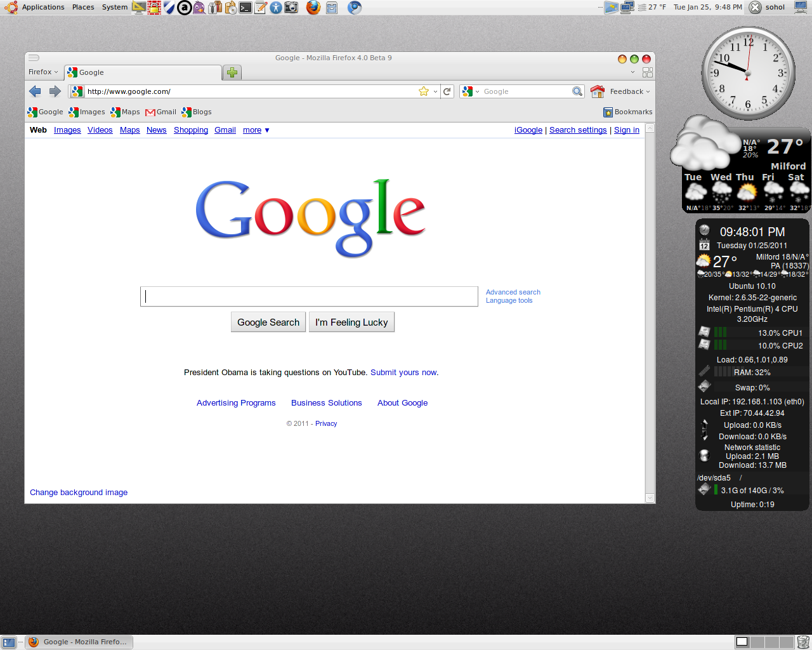This screenshot has height=650, width=812.
Task: Open the Language tools link
Action: [509, 301]
